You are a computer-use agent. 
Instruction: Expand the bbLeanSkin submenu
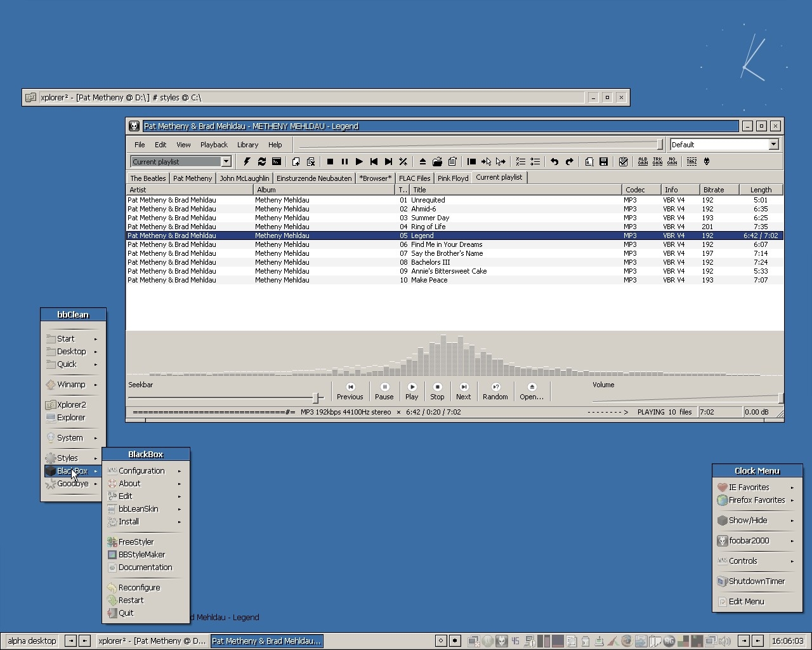click(x=145, y=509)
